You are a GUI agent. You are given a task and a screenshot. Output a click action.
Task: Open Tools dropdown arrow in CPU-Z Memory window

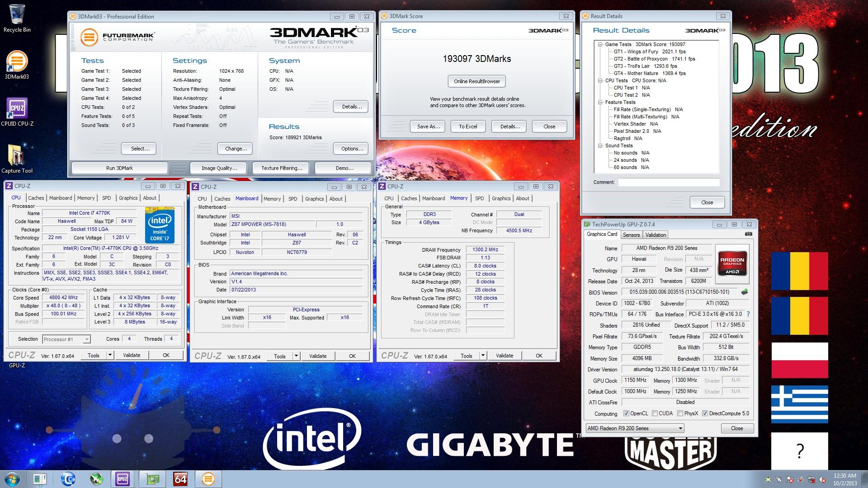483,356
